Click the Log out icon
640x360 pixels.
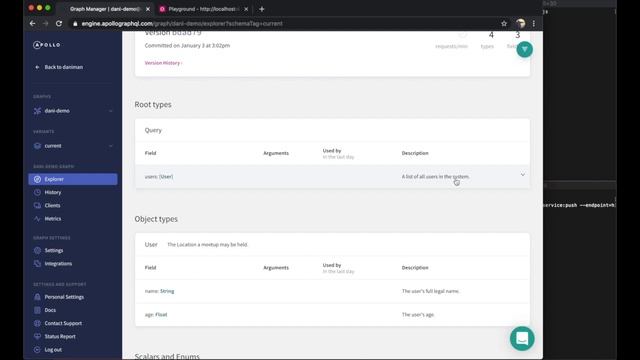tap(38, 350)
